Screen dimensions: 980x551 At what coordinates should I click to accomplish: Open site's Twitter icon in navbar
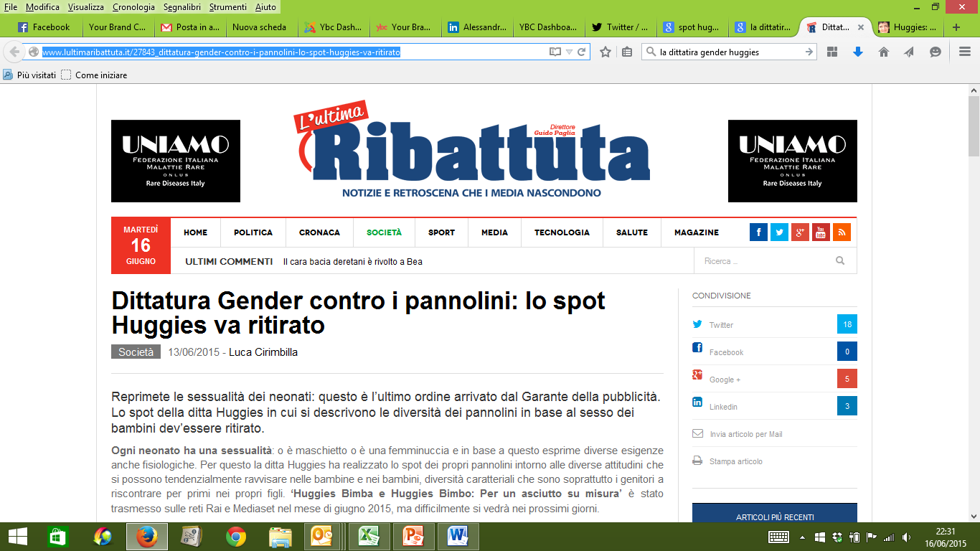[779, 232]
